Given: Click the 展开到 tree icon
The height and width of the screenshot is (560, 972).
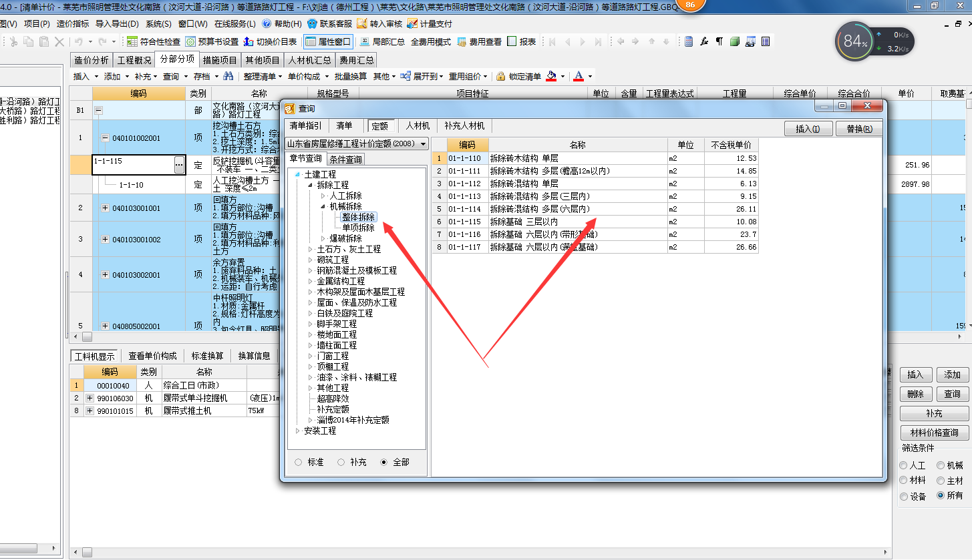Looking at the screenshot, I should [x=407, y=76].
